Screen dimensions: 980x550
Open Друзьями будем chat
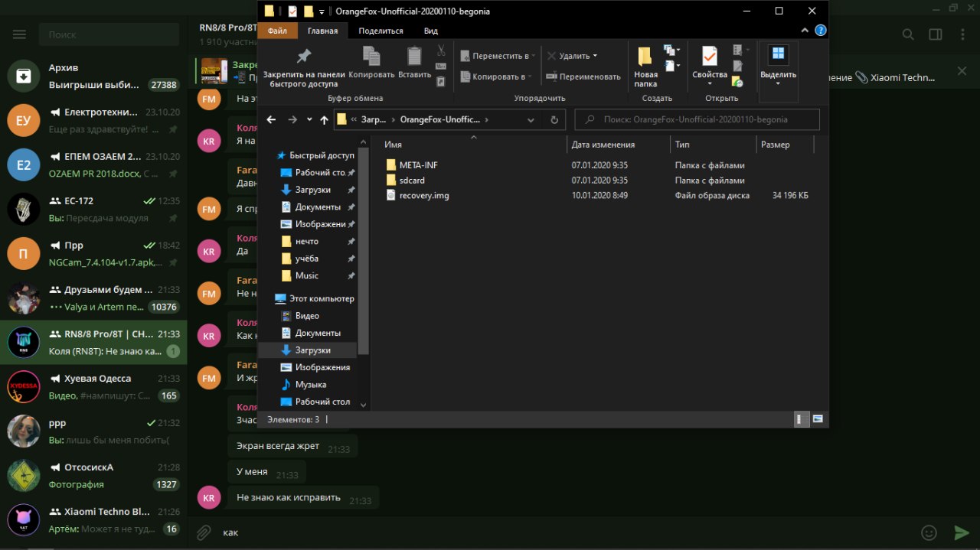pos(93,298)
